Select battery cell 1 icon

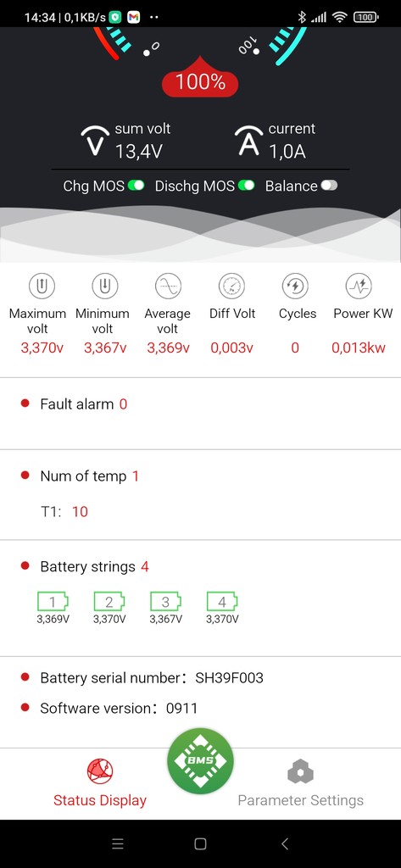(53, 602)
